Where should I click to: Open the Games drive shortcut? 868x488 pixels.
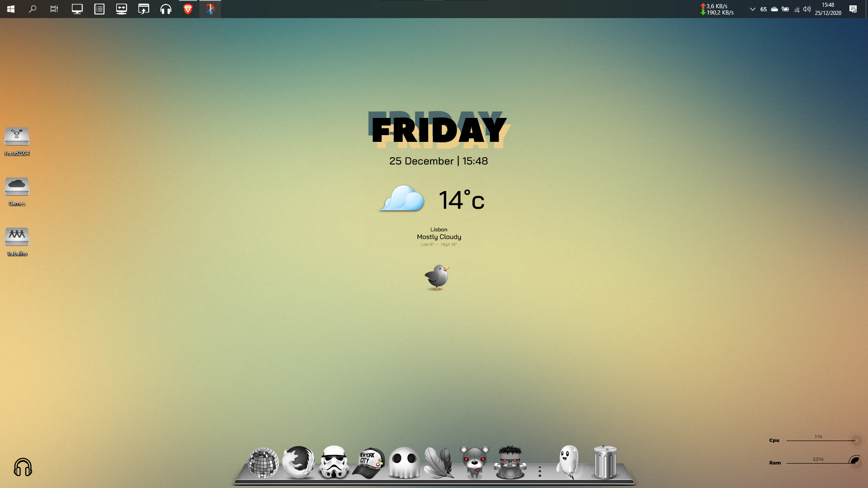click(17, 187)
